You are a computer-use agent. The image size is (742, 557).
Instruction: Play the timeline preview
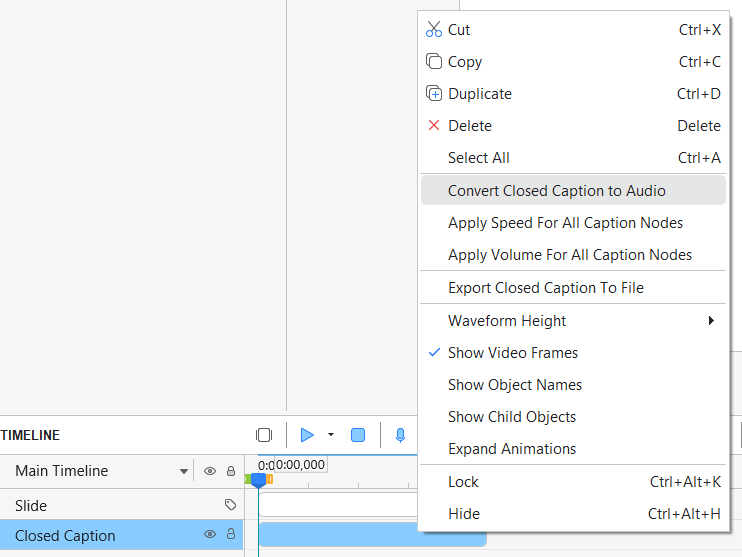pos(307,435)
